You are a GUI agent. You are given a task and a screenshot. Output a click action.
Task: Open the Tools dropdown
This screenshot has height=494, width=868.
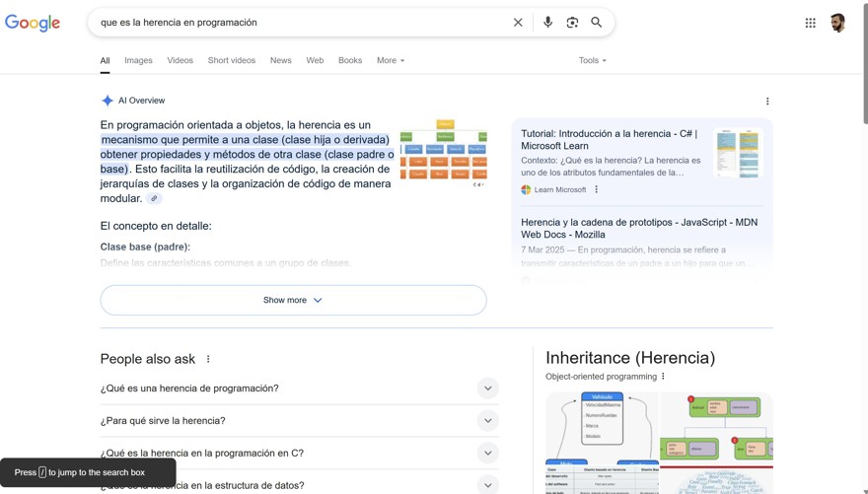click(x=592, y=60)
